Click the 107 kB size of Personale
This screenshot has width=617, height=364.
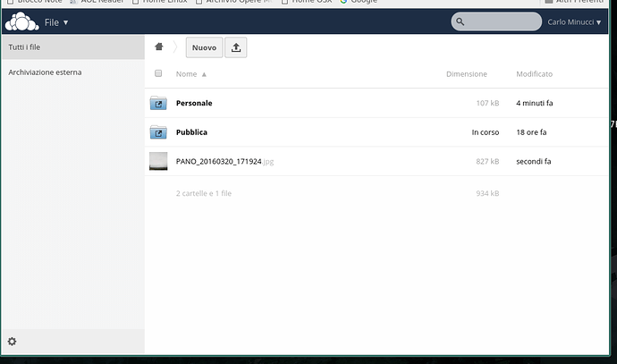point(487,103)
